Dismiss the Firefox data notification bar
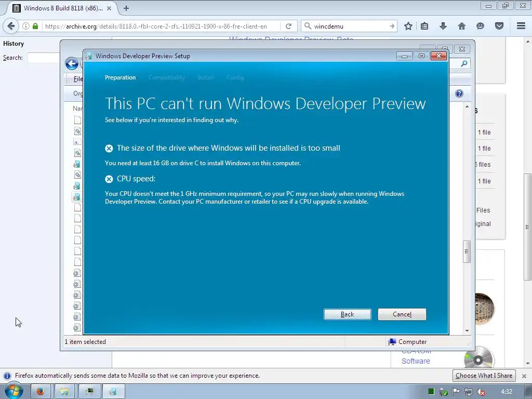This screenshot has width=532, height=399. (524, 376)
